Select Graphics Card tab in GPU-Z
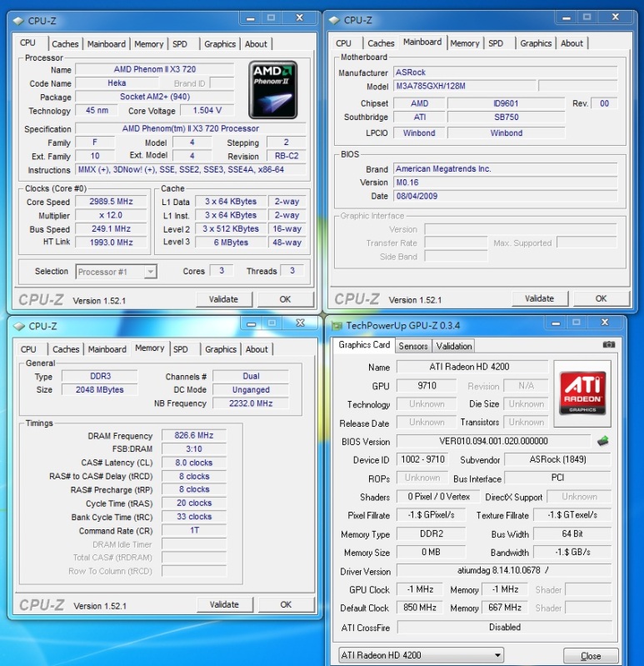This screenshot has width=644, height=666. tap(364, 344)
